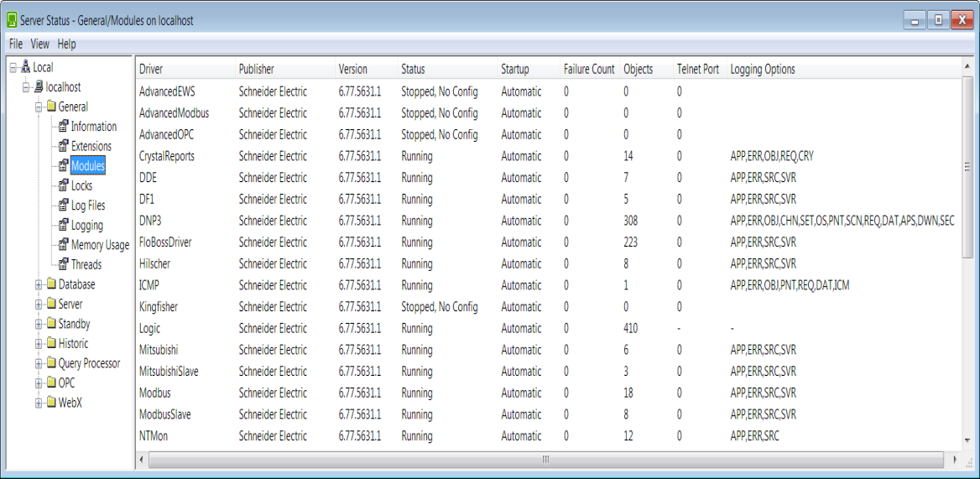Viewport: 980px width, 479px height.
Task: Sort by the Version column header
Action: (x=367, y=70)
